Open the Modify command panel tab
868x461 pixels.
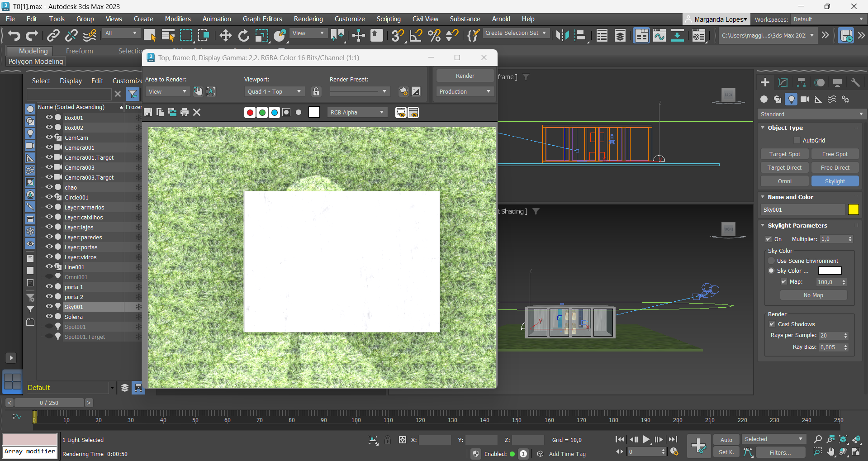click(x=783, y=82)
